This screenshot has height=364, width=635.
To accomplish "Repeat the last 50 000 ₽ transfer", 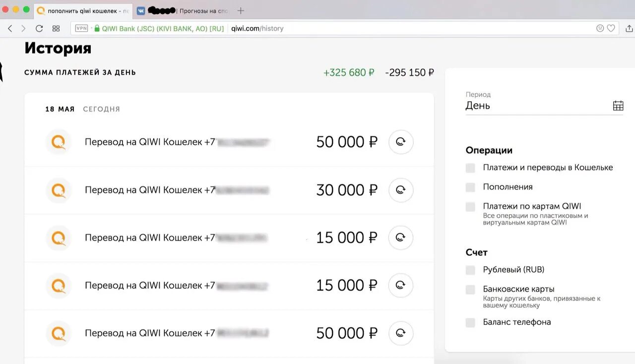I will coord(401,333).
